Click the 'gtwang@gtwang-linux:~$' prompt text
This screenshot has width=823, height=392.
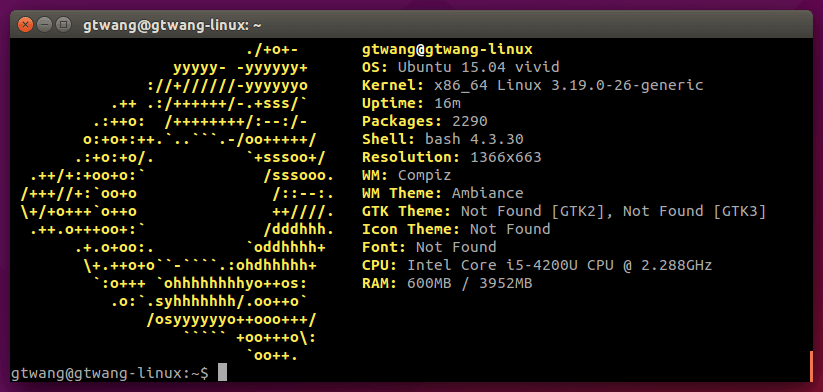[109, 373]
